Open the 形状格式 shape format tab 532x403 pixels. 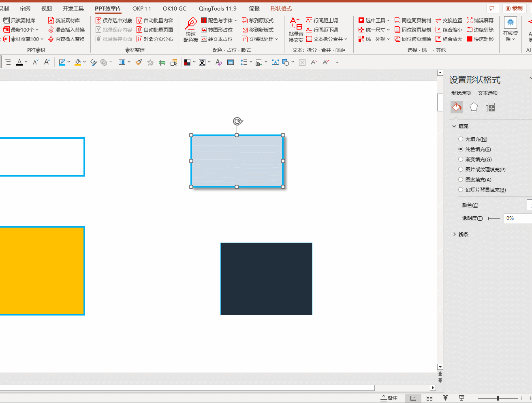[281, 9]
